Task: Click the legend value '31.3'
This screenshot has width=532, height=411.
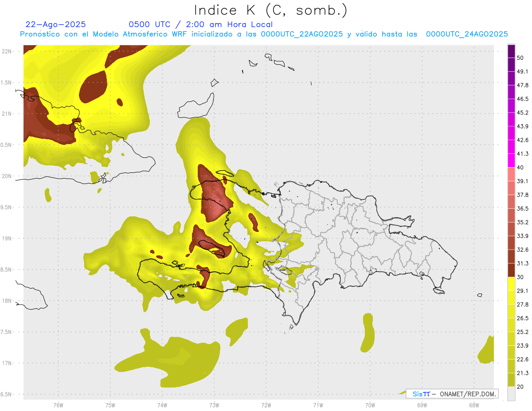Action: [x=523, y=263]
